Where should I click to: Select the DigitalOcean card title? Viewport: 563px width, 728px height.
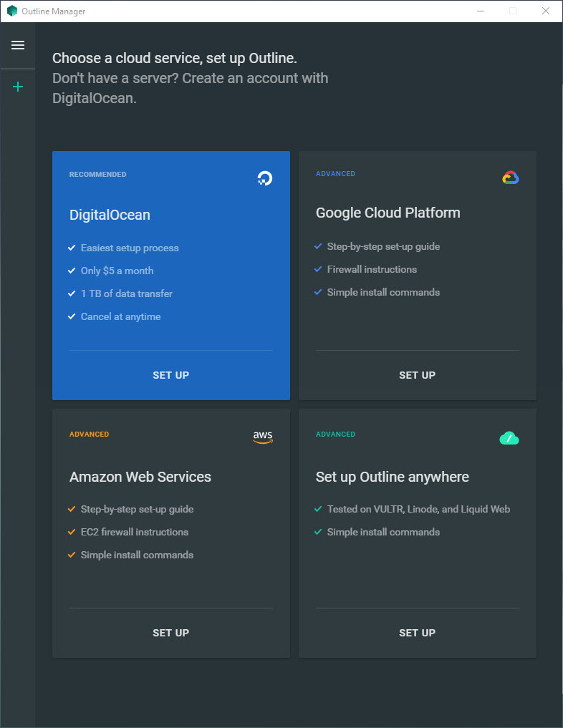(110, 215)
